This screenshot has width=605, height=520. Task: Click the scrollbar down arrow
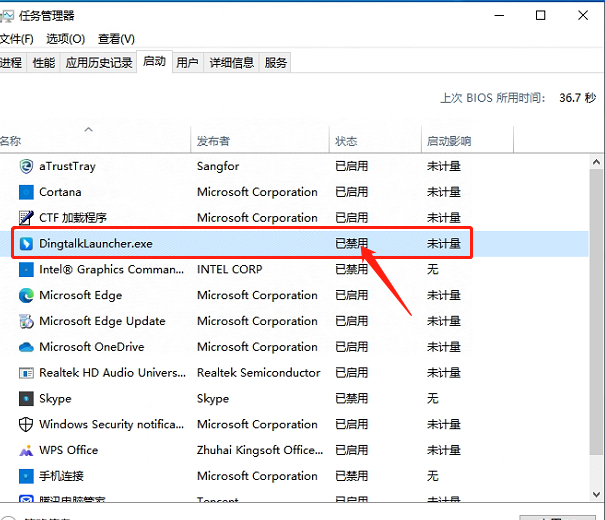pos(597,494)
